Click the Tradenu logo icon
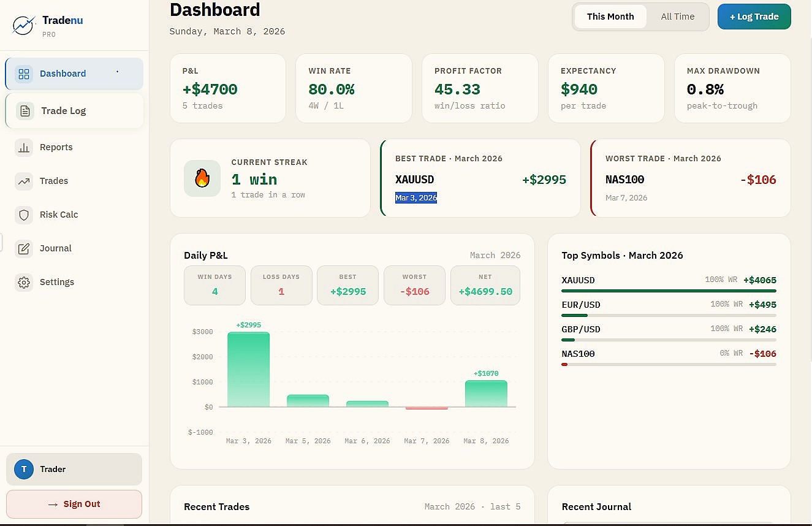Image resolution: width=812 pixels, height=526 pixels. coord(23,26)
